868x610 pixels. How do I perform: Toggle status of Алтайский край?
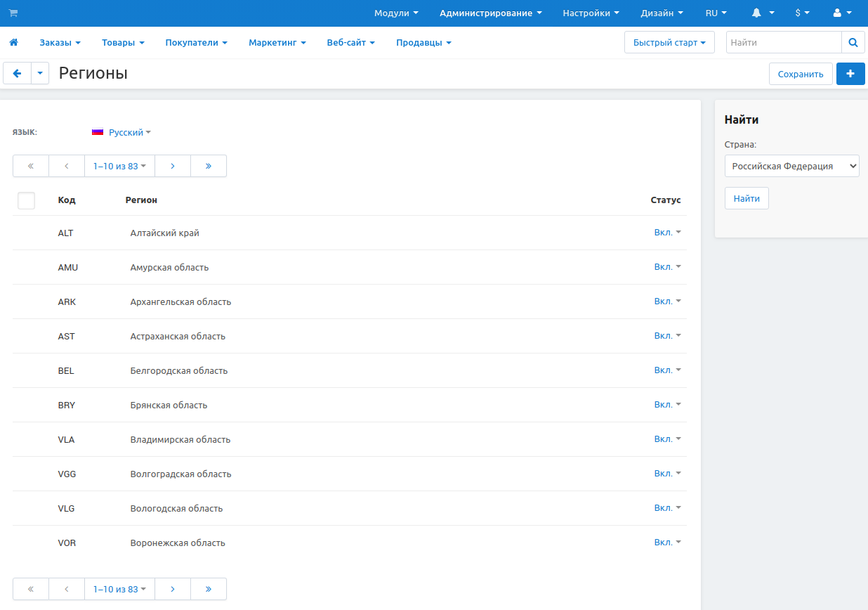click(667, 233)
